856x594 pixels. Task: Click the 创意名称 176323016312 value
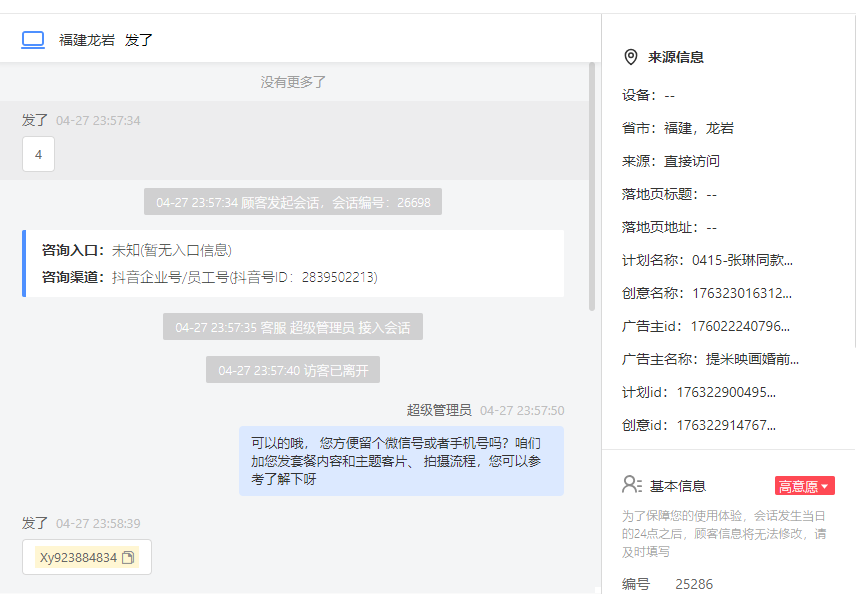click(x=742, y=294)
